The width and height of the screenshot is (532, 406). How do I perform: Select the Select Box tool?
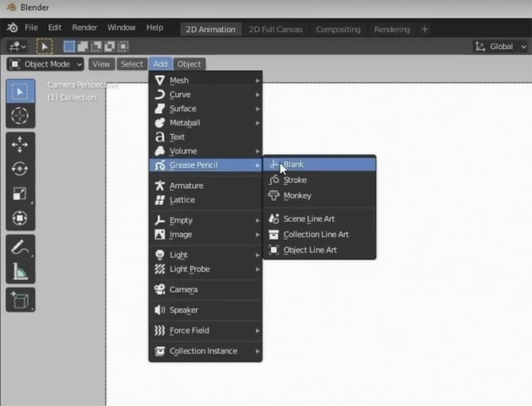coord(20,91)
